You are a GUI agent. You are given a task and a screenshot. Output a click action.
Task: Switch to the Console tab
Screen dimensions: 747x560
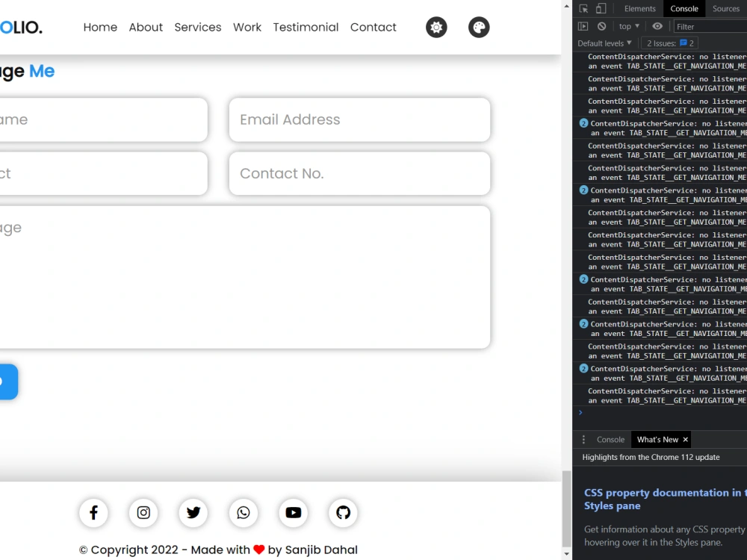[x=684, y=8]
